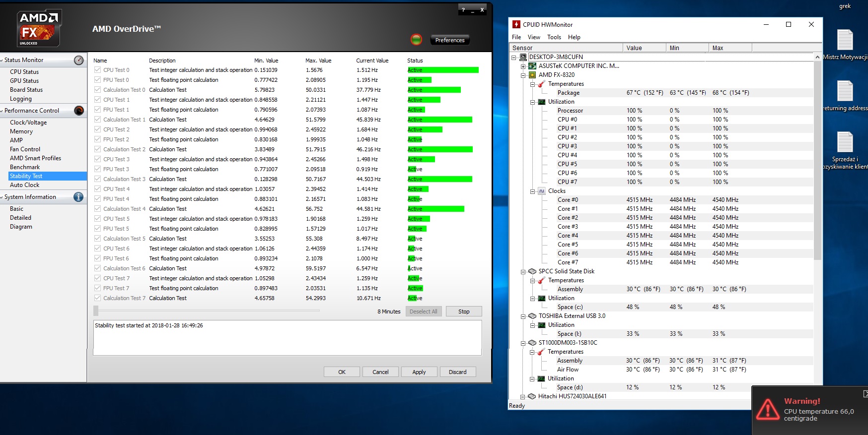Open OverDrive Preferences
Image resolution: width=868 pixels, height=435 pixels.
[450, 40]
